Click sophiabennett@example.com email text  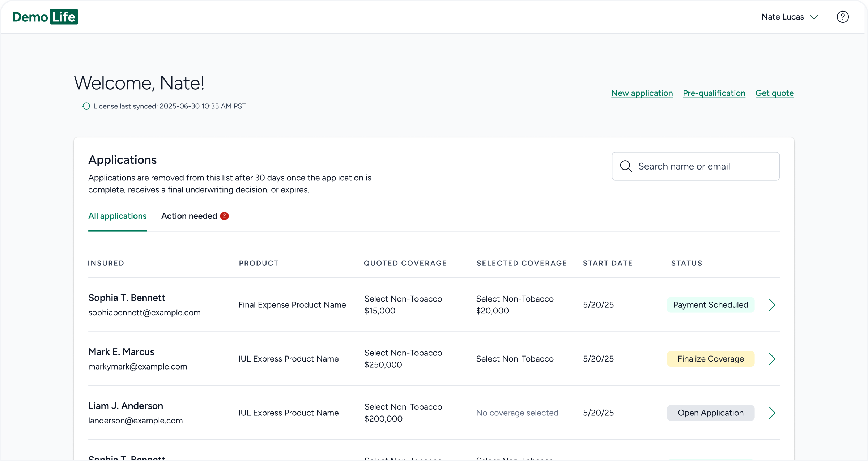pos(144,312)
